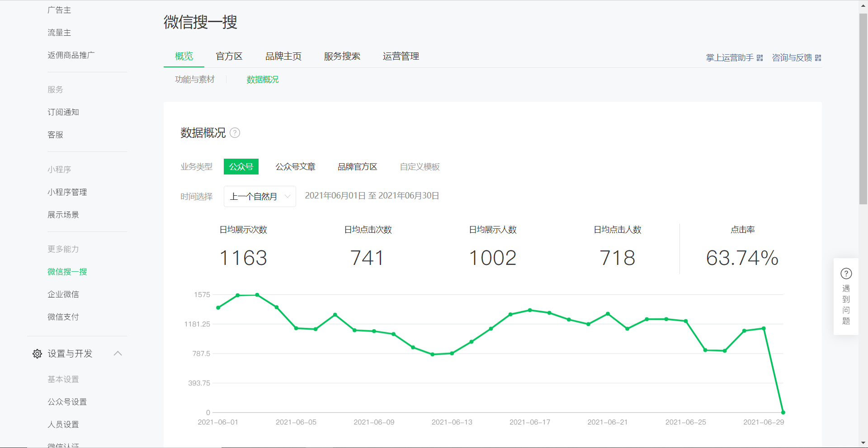Click the chart's final zero-value data point
The width and height of the screenshot is (868, 448).
783,412
